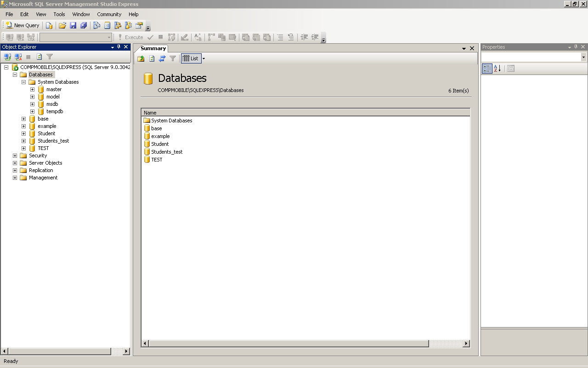Toggle auto-hide pin on Properties panel
This screenshot has width=588, height=368.
(x=577, y=47)
